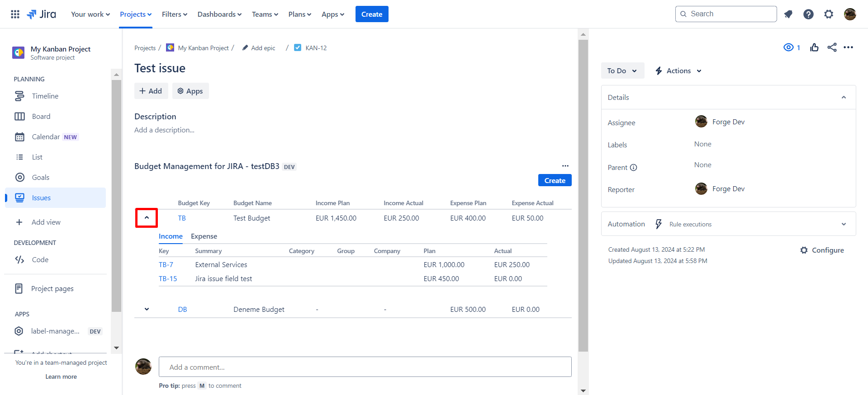This screenshot has height=395, width=868.
Task: Share this issue
Action: 832,47
